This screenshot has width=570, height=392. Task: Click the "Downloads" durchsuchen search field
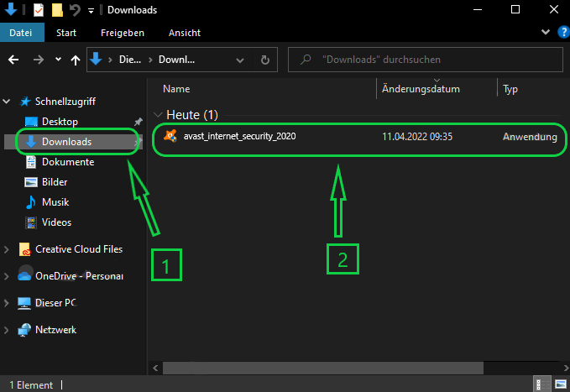tap(426, 60)
